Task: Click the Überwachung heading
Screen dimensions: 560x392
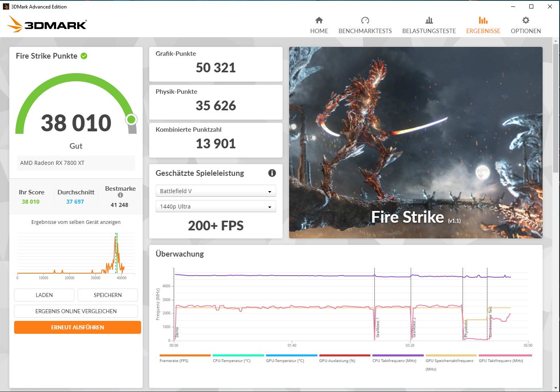Action: pos(180,254)
